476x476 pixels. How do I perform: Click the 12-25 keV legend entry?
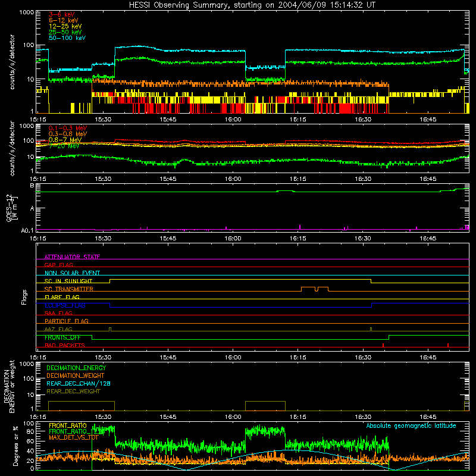[65, 26]
